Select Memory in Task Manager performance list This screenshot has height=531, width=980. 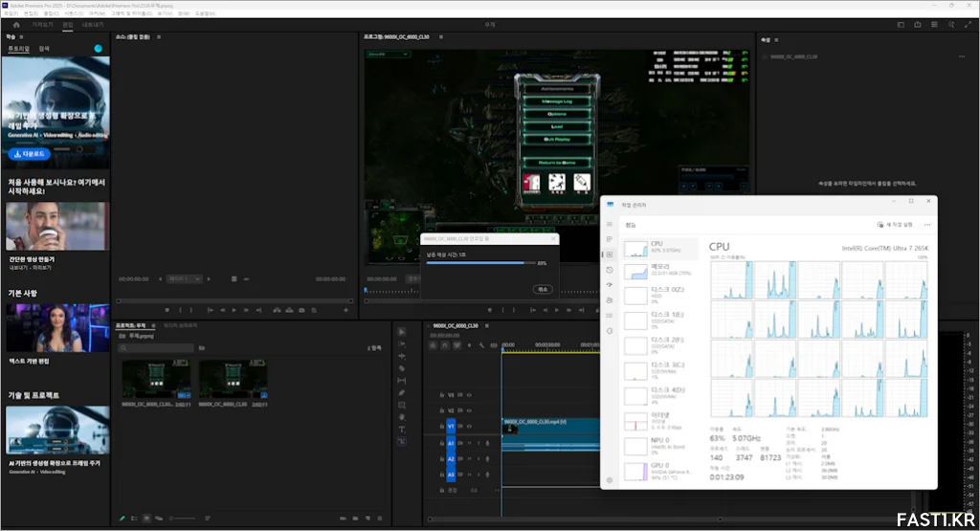[x=660, y=271]
